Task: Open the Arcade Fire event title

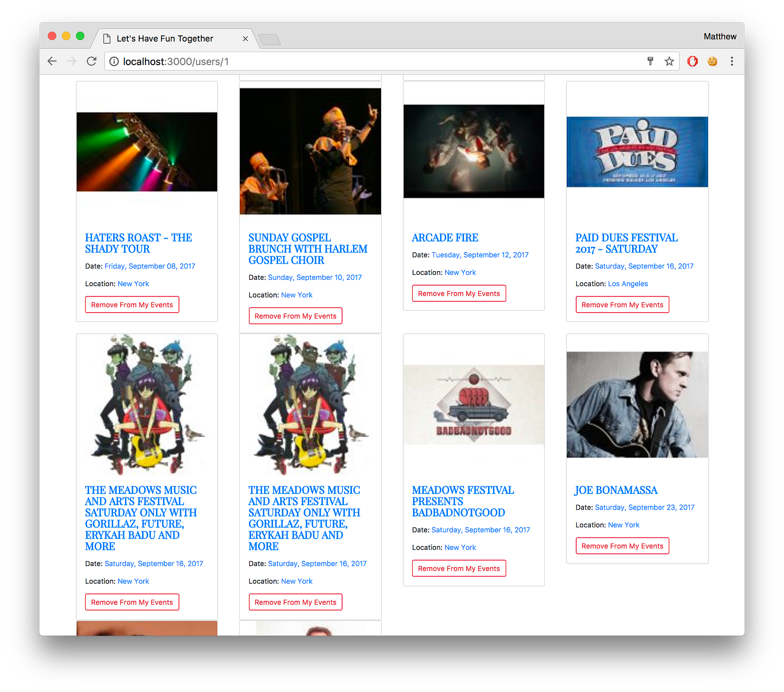Action: coord(445,238)
